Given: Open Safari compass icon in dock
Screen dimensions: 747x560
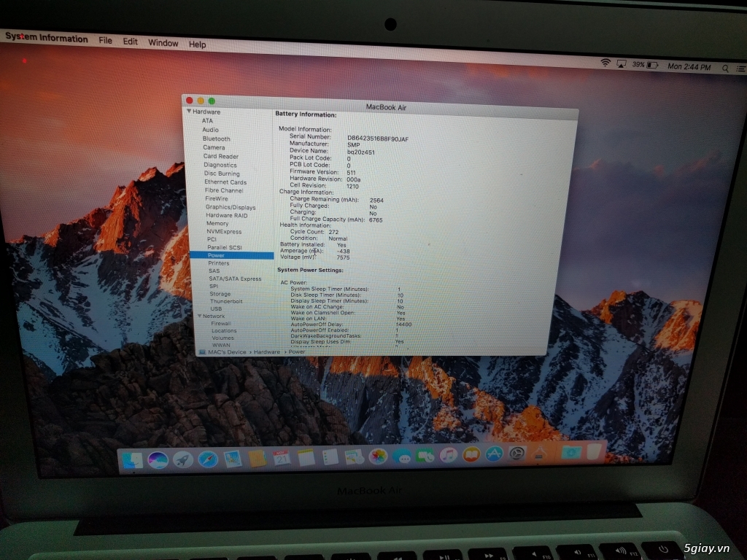Looking at the screenshot, I should pos(208,459).
